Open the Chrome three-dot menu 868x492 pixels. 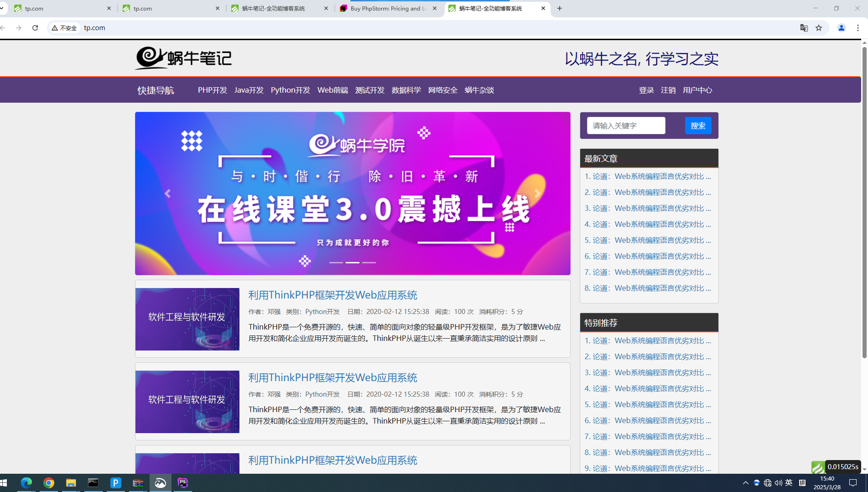click(858, 28)
